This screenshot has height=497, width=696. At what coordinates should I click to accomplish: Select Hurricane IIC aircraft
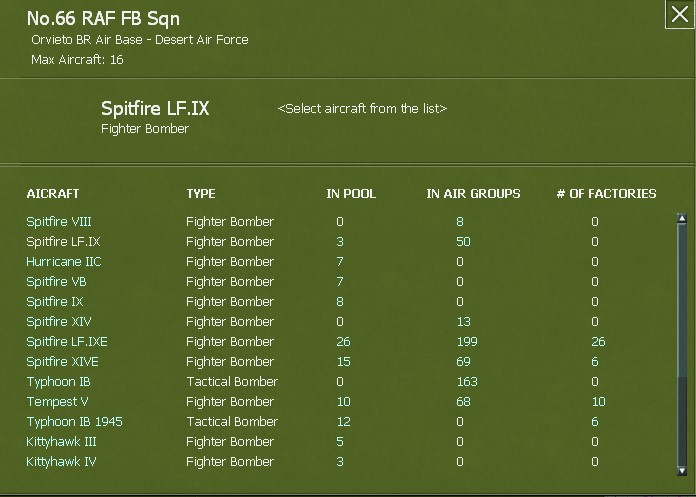(x=64, y=262)
